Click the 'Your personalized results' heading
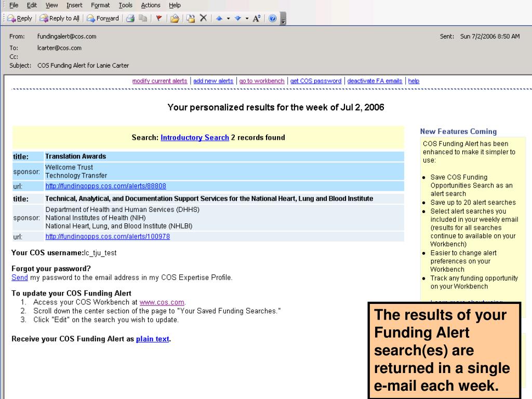Viewport: 532px width, 399px height. pyautogui.click(x=276, y=107)
